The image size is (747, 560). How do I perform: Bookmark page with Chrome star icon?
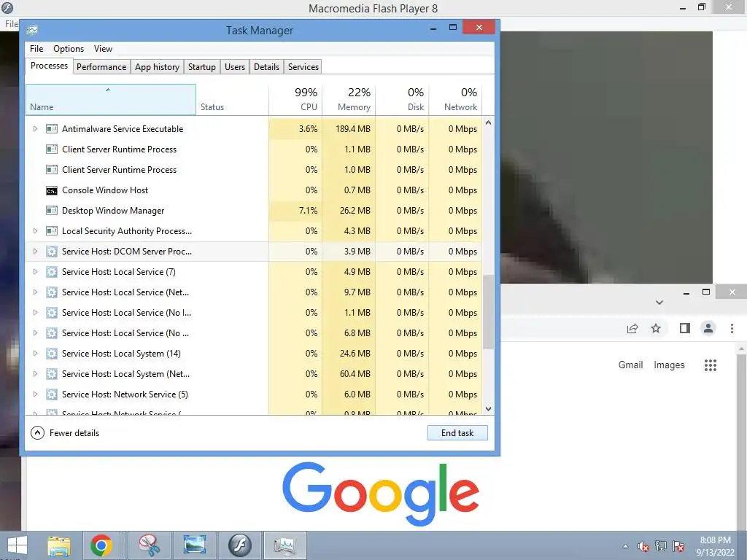pos(656,328)
